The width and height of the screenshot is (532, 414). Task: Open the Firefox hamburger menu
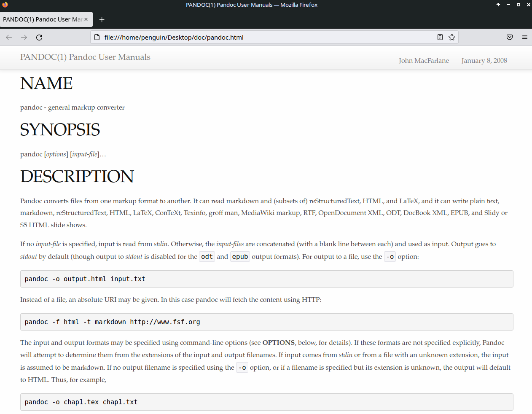(525, 37)
